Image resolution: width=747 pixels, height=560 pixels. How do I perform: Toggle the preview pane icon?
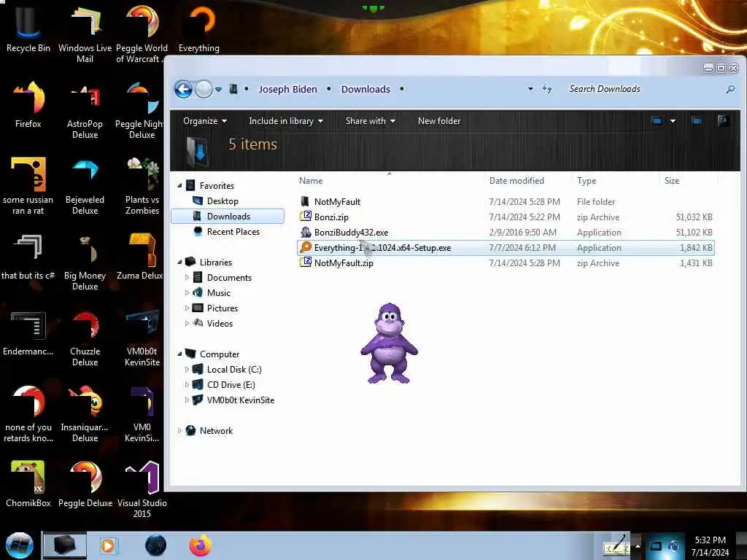tap(697, 121)
